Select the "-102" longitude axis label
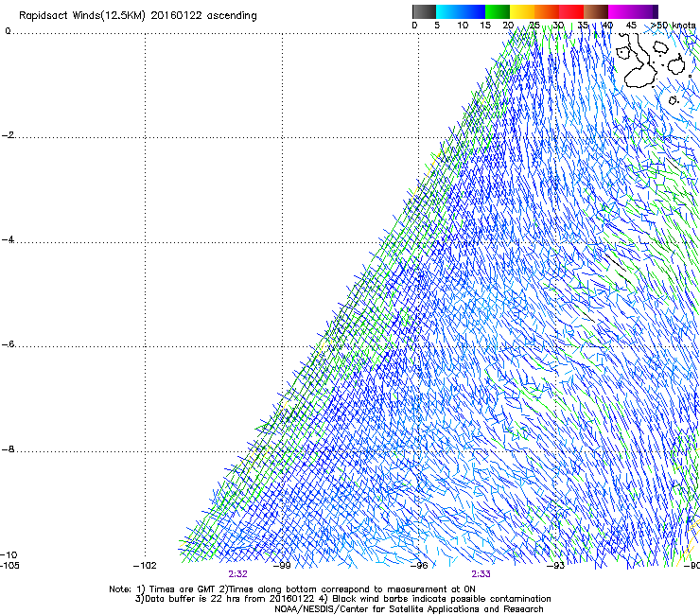The width and height of the screenshot is (700, 615). pos(145,566)
